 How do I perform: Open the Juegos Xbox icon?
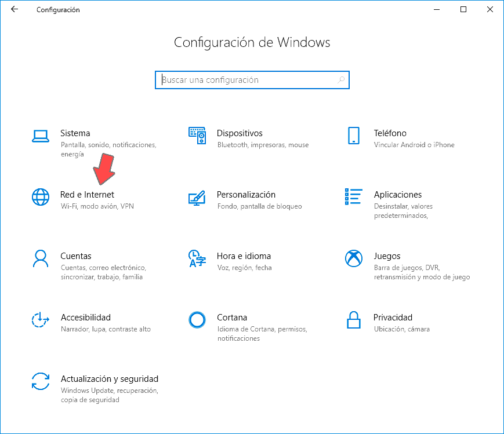[354, 258]
